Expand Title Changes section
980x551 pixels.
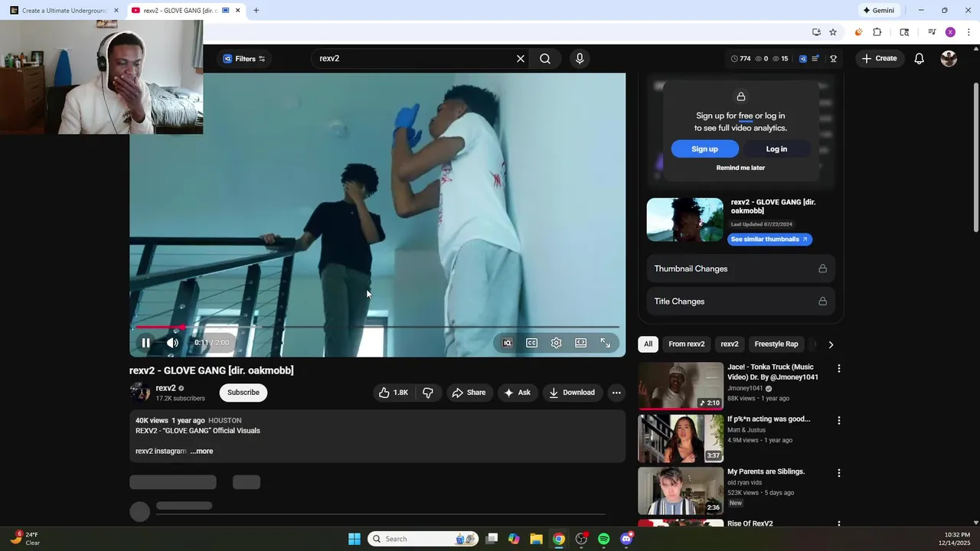(740, 302)
